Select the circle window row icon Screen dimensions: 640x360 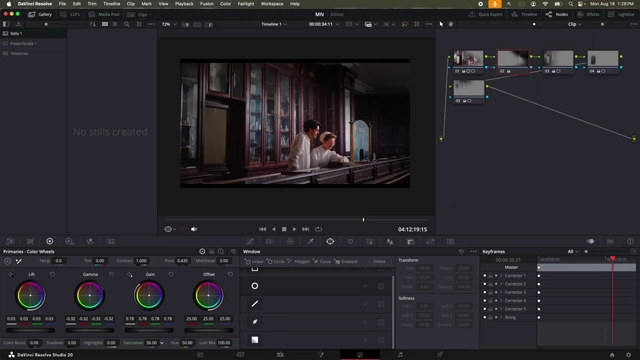(255, 286)
